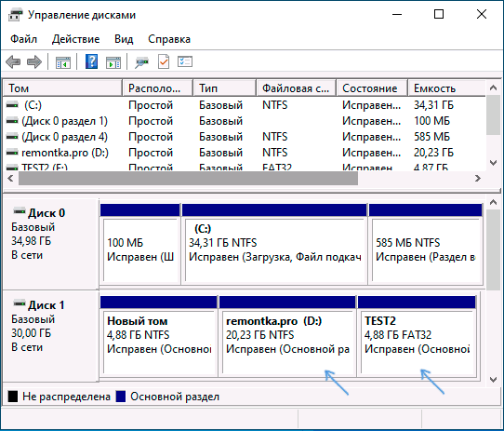Toggle the action pane toolbar icon
Viewport: 504px width, 431px height.
(113, 61)
